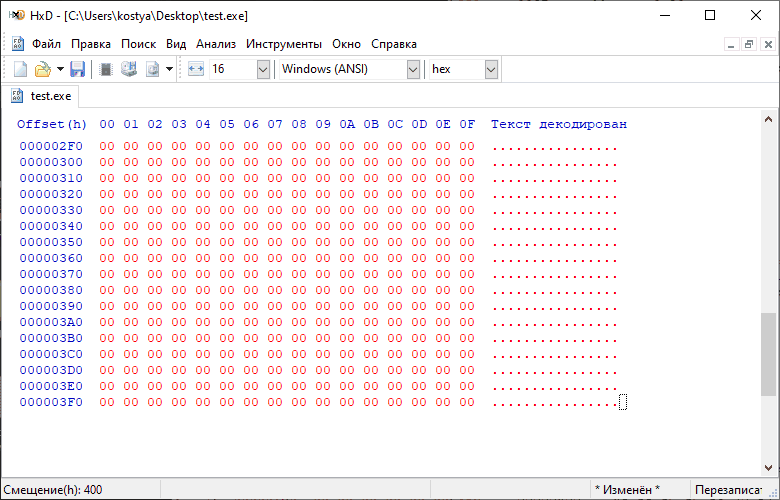Open the Справка menu
This screenshot has height=500, width=780.
[393, 44]
